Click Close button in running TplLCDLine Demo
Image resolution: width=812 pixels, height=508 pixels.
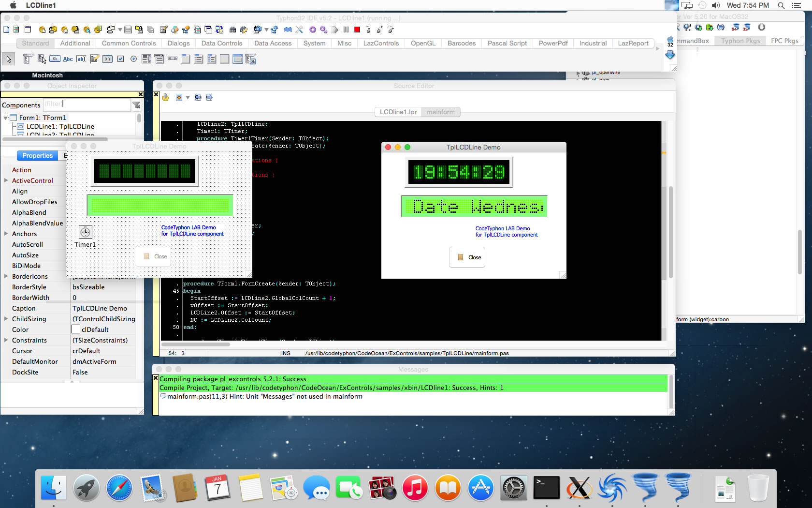(x=467, y=257)
